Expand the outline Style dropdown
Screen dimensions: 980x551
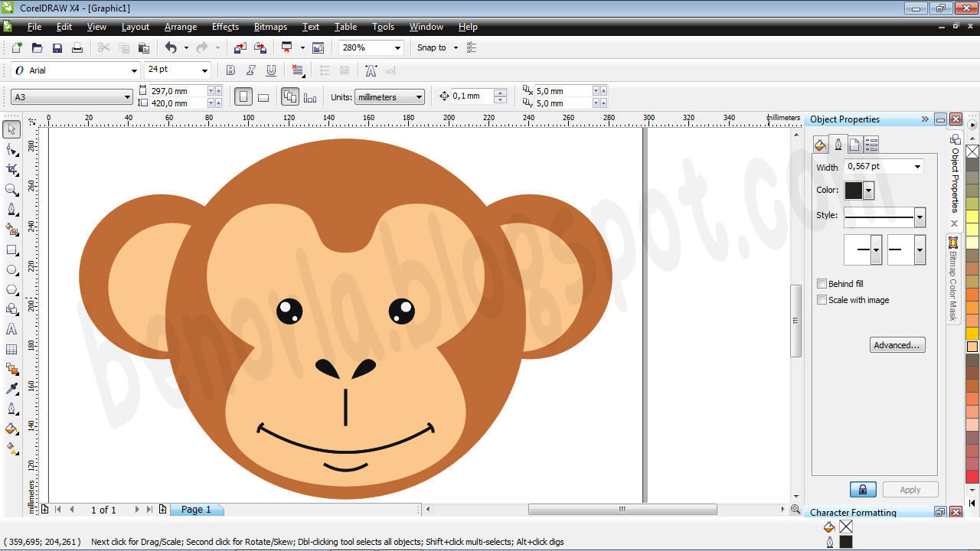pos(920,217)
